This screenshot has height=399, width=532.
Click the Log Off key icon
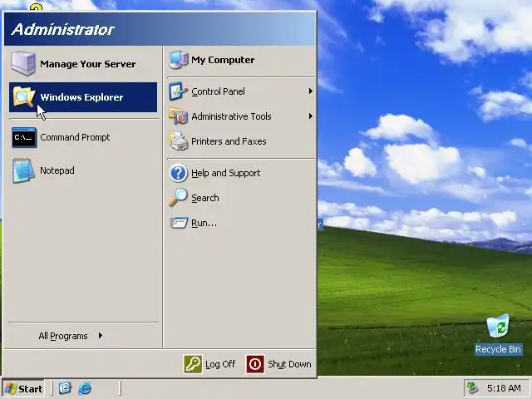pyautogui.click(x=193, y=364)
